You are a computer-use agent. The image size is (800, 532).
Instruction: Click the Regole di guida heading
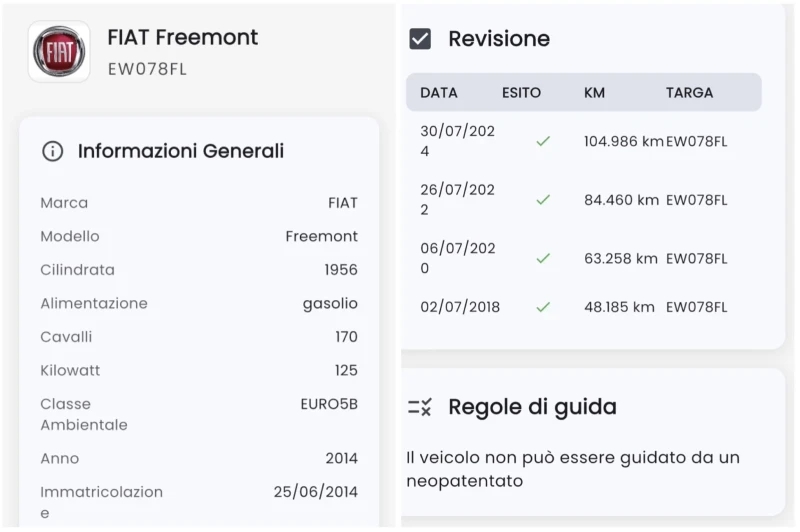tap(533, 407)
